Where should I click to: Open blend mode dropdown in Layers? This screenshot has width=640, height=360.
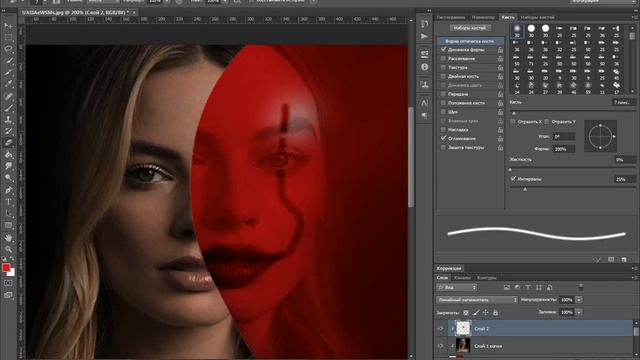pyautogui.click(x=477, y=300)
